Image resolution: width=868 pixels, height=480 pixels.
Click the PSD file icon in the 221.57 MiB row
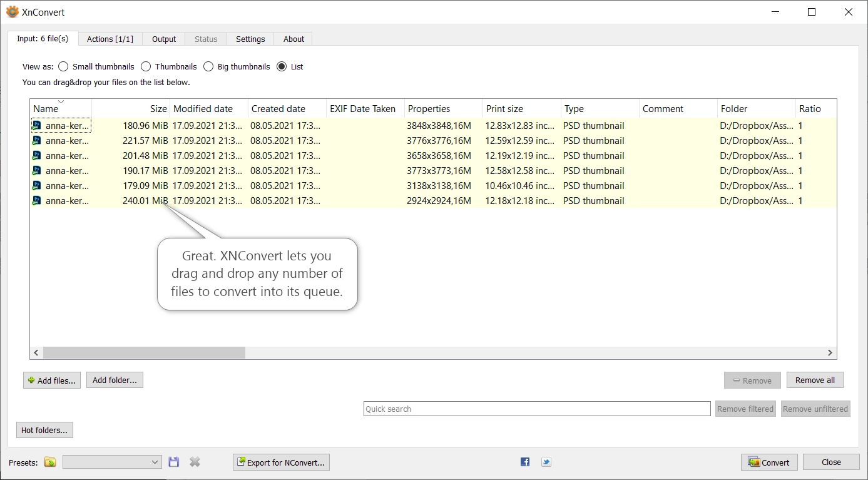[37, 141]
